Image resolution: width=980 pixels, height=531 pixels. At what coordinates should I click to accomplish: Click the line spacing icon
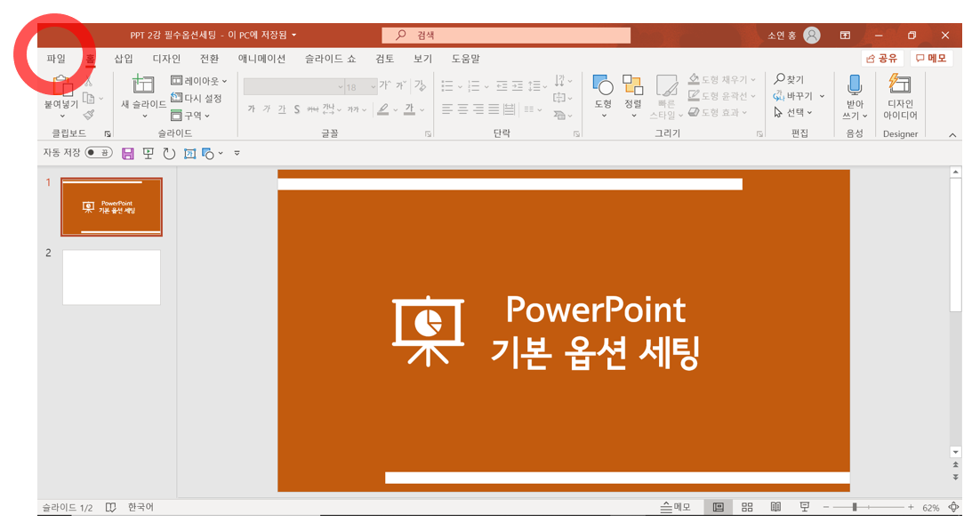(534, 85)
